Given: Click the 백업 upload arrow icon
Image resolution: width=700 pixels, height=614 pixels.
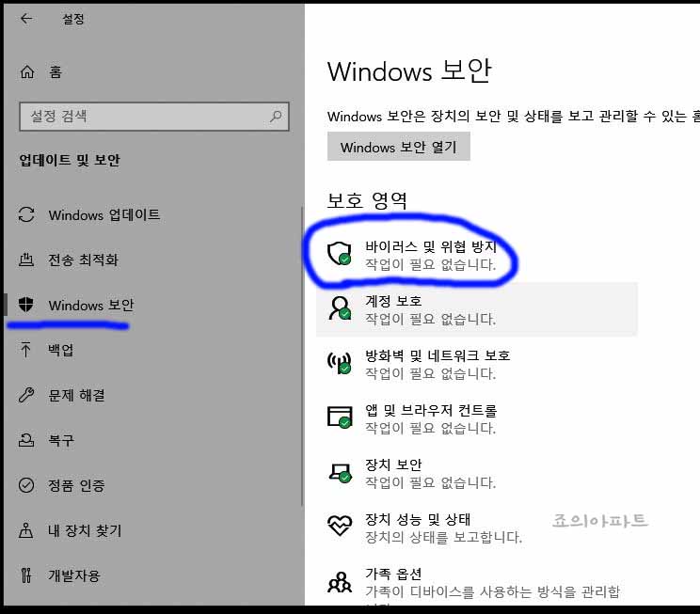Looking at the screenshot, I should 26,350.
